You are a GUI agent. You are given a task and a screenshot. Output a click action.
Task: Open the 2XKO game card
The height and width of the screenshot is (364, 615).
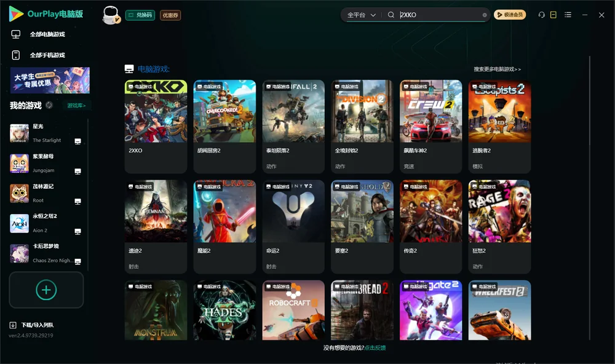coord(156,126)
